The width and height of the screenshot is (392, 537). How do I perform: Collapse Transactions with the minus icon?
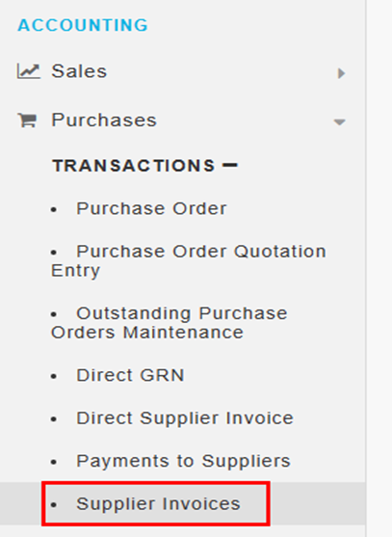[230, 166]
